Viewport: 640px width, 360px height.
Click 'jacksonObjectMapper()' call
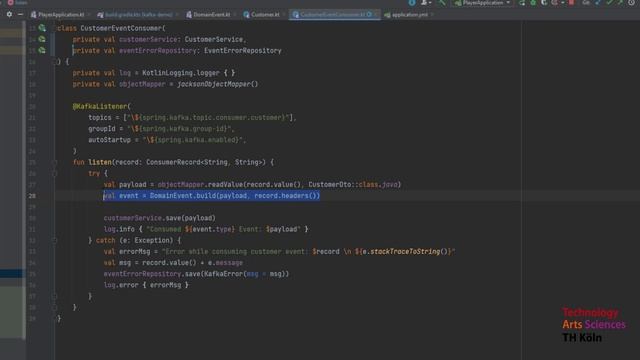[218, 84]
